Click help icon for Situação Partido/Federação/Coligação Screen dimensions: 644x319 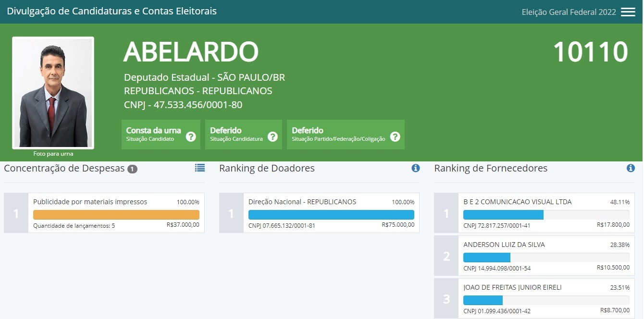(395, 137)
